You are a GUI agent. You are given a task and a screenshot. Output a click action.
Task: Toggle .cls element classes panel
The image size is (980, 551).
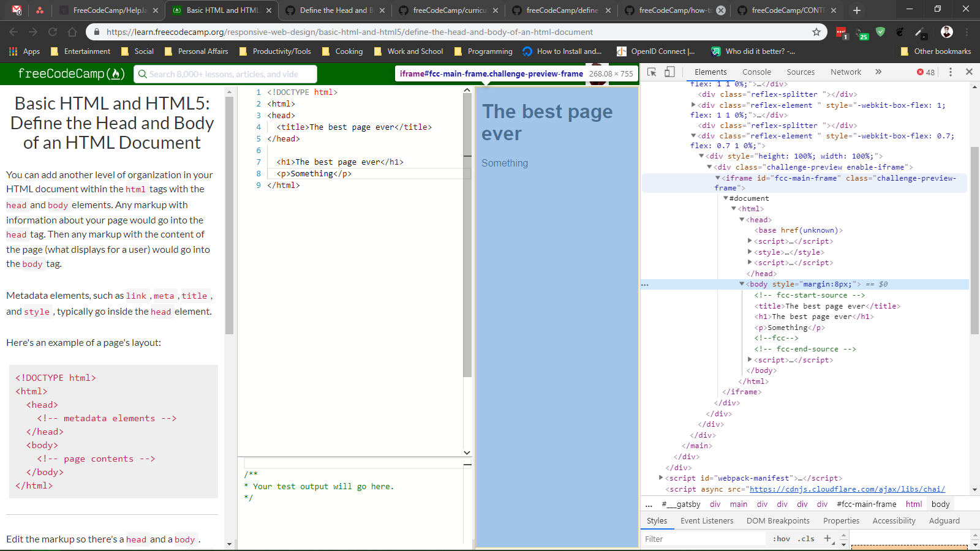click(x=806, y=539)
